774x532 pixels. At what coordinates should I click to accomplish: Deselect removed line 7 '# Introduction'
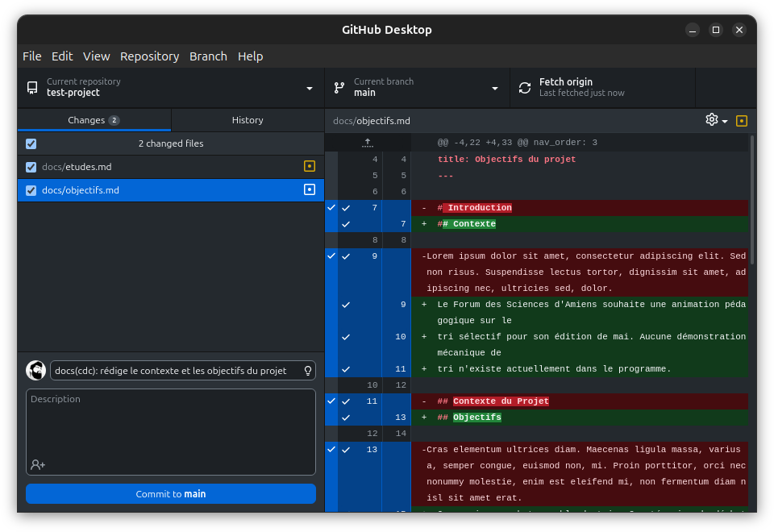pos(346,208)
